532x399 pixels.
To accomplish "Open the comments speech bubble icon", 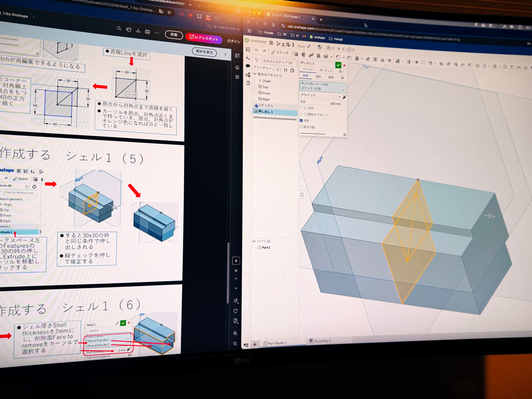I will 248,66.
